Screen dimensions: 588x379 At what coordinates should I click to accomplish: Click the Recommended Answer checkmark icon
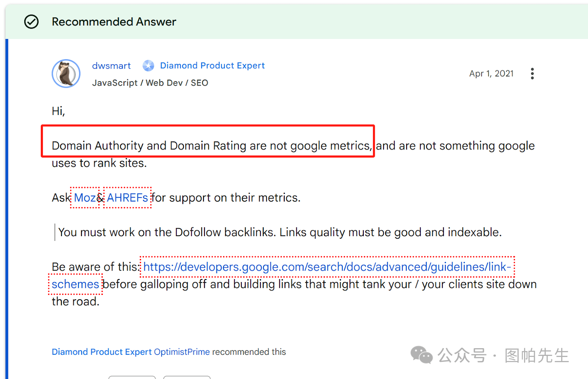point(31,22)
